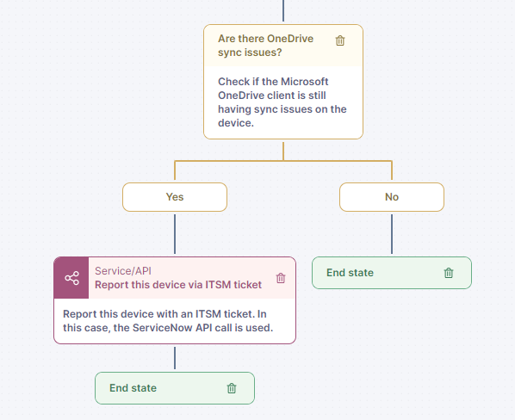Click connector line between No and End state
The width and height of the screenshot is (515, 420).
coord(392,234)
